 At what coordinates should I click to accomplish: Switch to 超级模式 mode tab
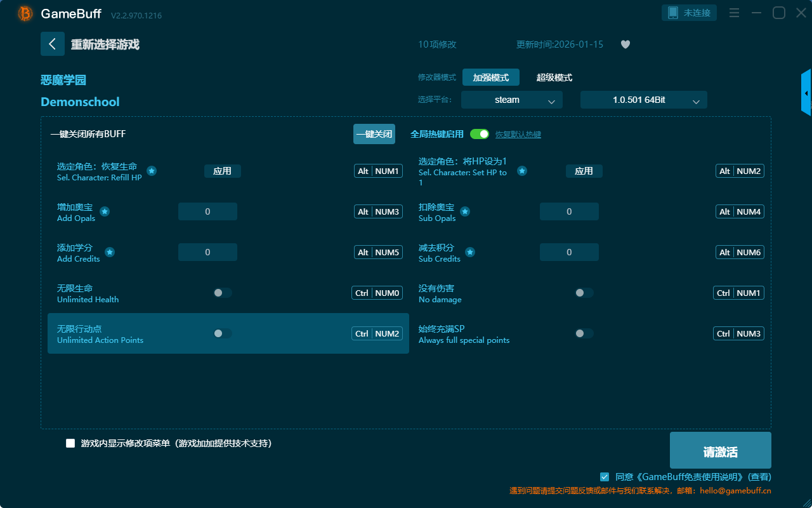click(554, 77)
